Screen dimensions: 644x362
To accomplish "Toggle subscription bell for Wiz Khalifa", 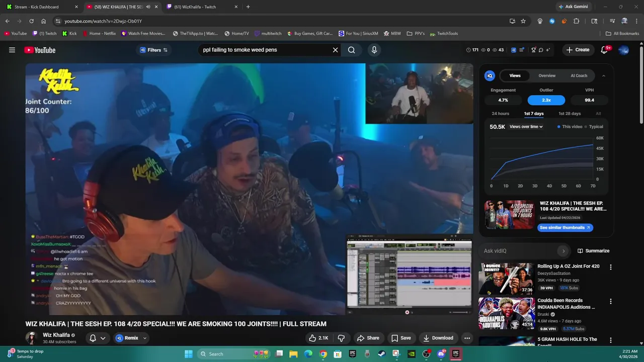I will tap(97, 338).
